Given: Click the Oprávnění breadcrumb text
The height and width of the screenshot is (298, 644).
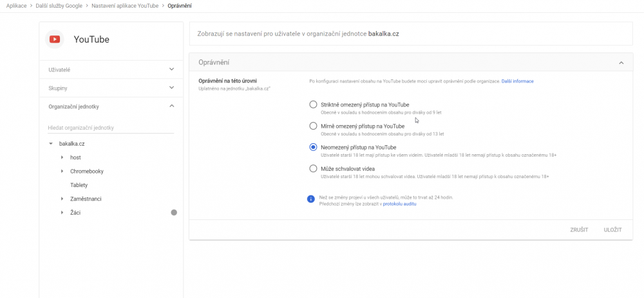Looking at the screenshot, I should click(180, 6).
